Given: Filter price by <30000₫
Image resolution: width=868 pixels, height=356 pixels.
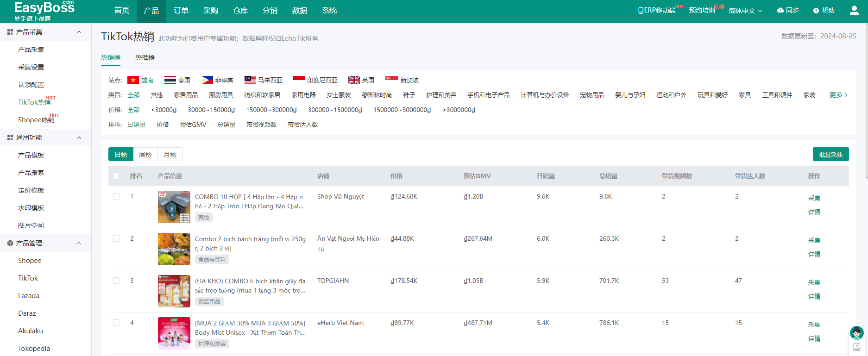Looking at the screenshot, I should 164,110.
